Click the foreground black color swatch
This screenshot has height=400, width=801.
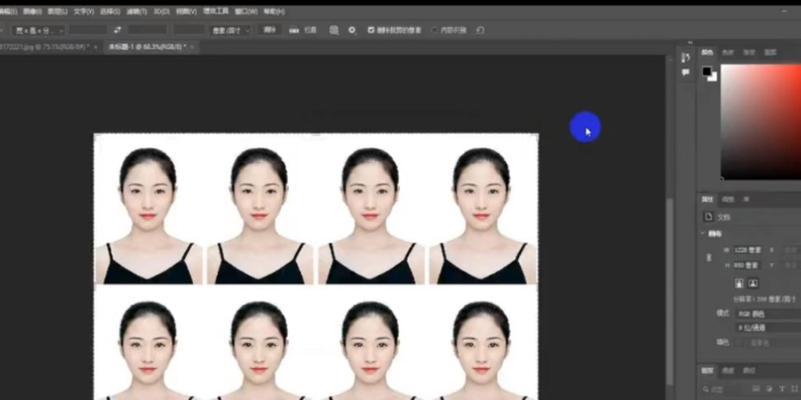tap(706, 71)
